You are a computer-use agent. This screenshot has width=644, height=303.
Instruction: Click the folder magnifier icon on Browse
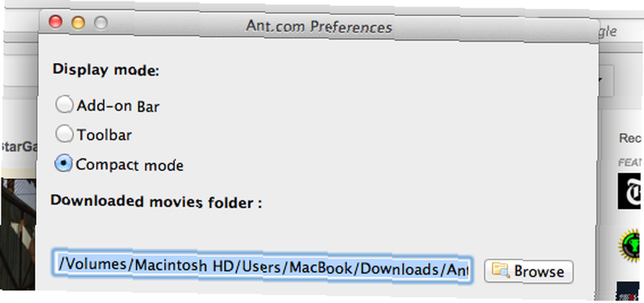click(501, 271)
